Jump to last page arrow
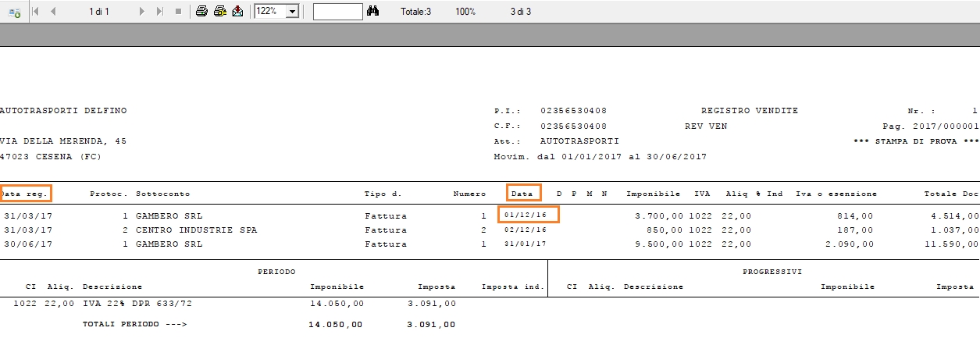The height and width of the screenshot is (349, 980). 160,12
